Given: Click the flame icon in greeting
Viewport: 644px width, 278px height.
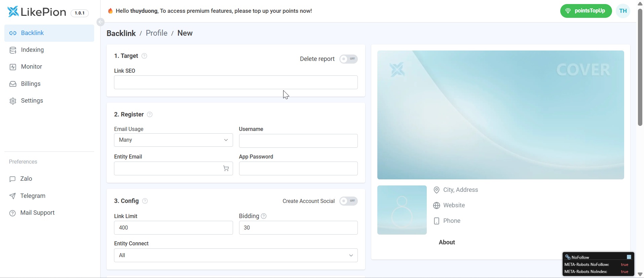Looking at the screenshot, I should point(110,11).
